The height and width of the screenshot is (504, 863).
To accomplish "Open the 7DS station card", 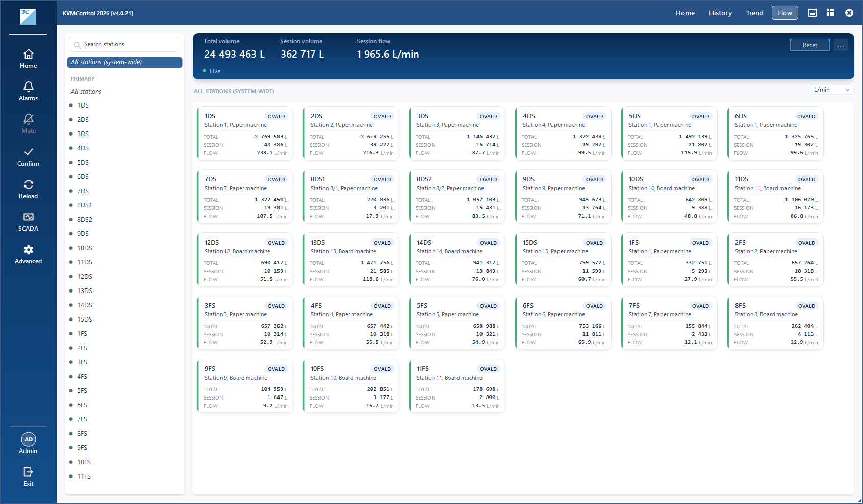I will (x=245, y=196).
